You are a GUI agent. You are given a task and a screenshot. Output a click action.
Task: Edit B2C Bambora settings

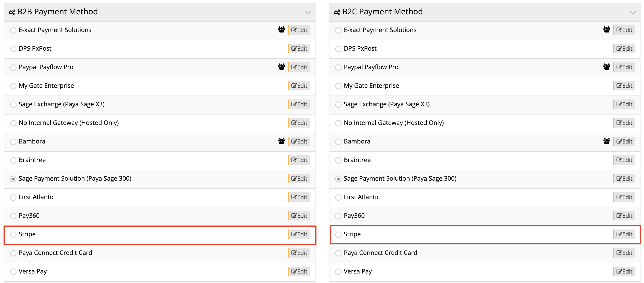coord(624,141)
